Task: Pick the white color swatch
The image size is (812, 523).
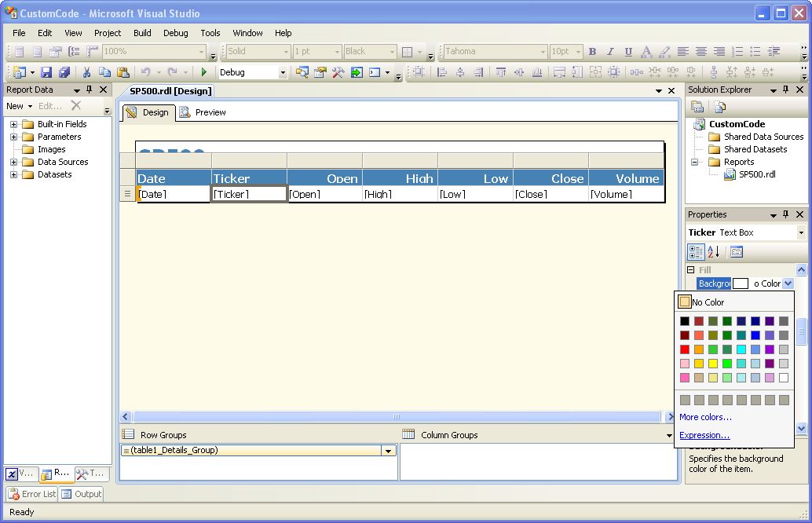Action: pos(784,378)
